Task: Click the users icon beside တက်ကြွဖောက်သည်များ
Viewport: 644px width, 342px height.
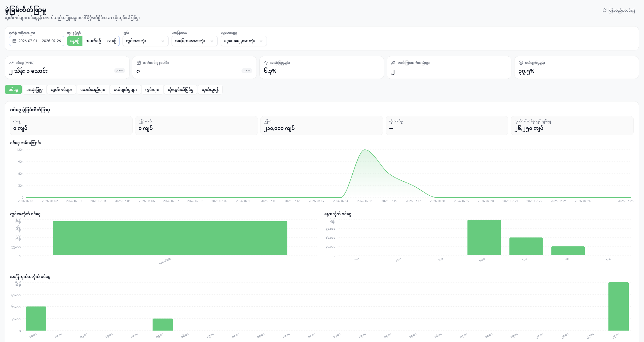Action: tap(393, 63)
